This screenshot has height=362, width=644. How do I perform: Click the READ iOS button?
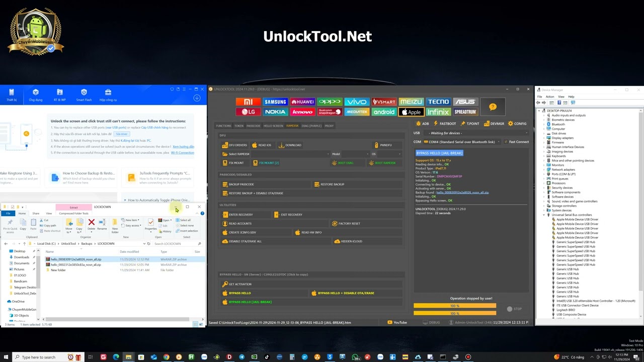[x=262, y=145]
